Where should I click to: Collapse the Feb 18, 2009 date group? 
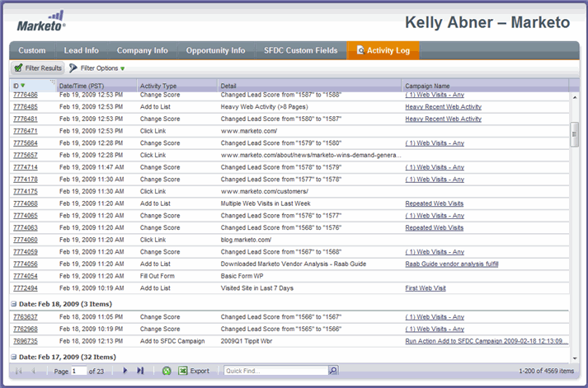click(13, 304)
